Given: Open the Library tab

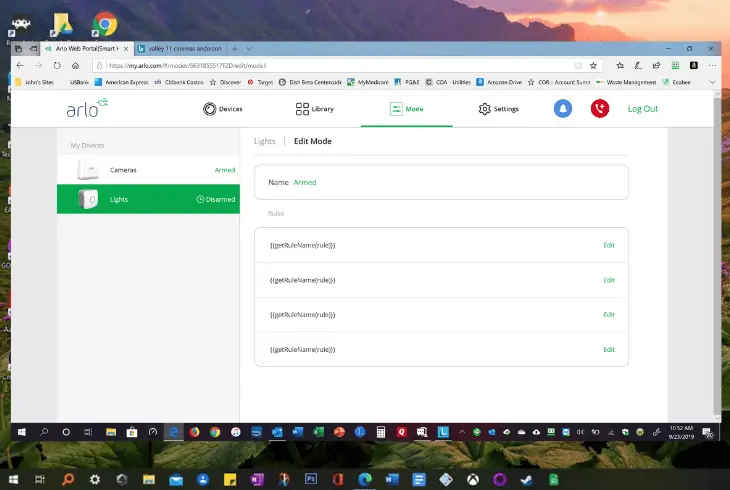Looking at the screenshot, I should [315, 108].
